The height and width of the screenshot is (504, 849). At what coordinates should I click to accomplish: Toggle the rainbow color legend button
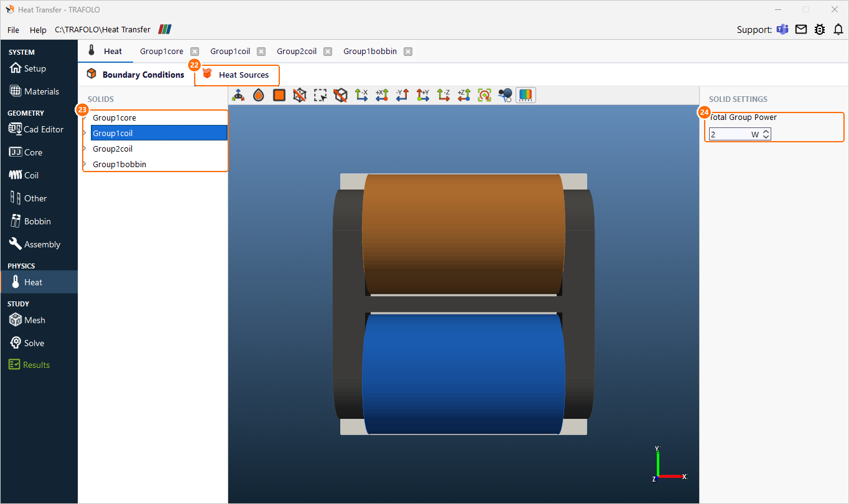[526, 95]
